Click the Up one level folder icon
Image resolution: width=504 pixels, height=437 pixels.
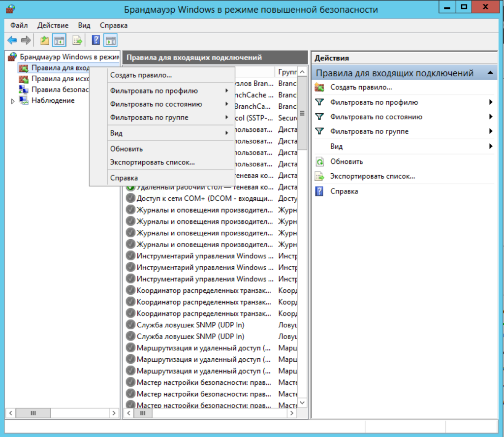click(45, 40)
